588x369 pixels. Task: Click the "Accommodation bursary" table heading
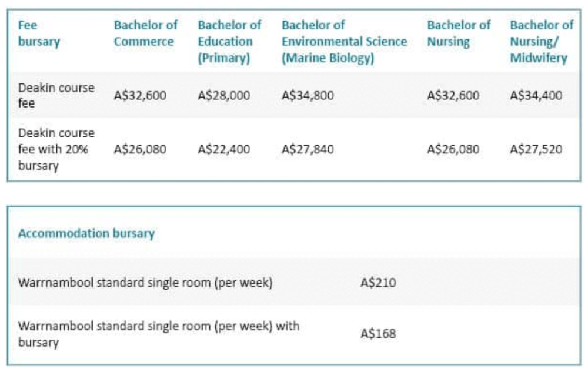86,233
